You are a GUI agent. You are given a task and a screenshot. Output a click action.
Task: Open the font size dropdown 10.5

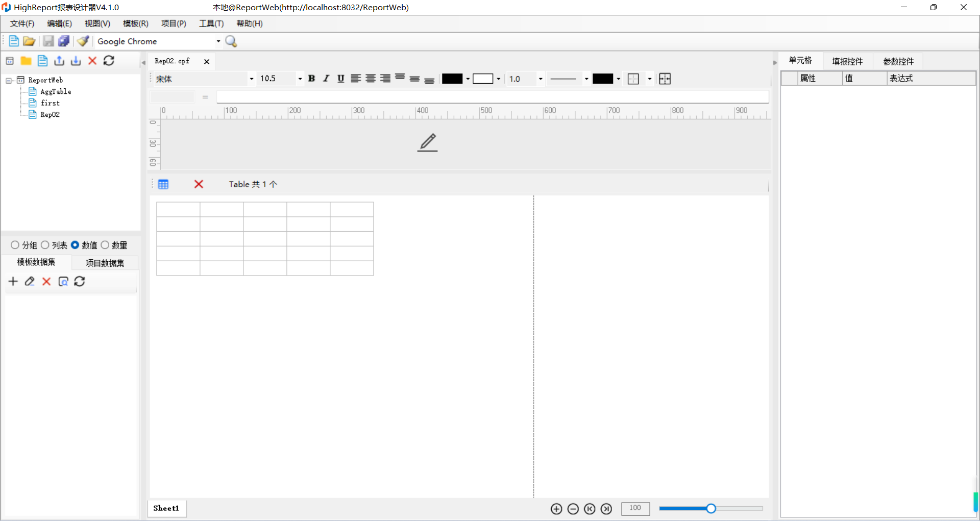click(x=300, y=79)
